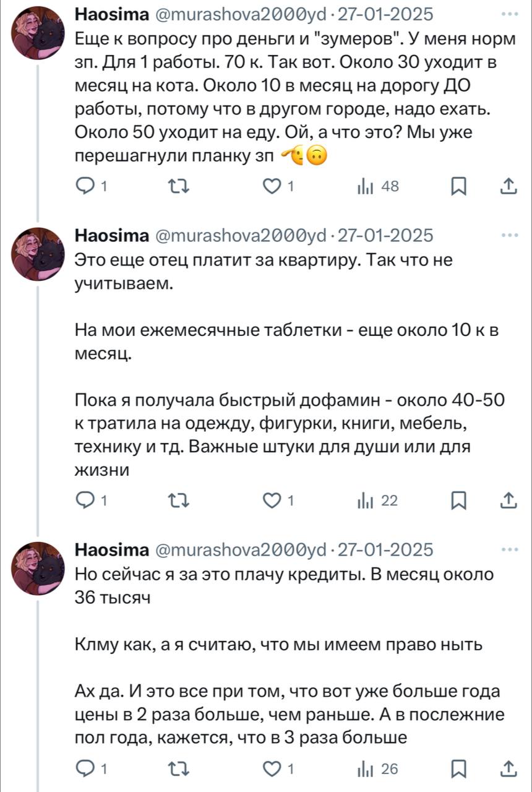
Task: Like the second tweet about быстрый дофамин
Action: click(x=273, y=501)
